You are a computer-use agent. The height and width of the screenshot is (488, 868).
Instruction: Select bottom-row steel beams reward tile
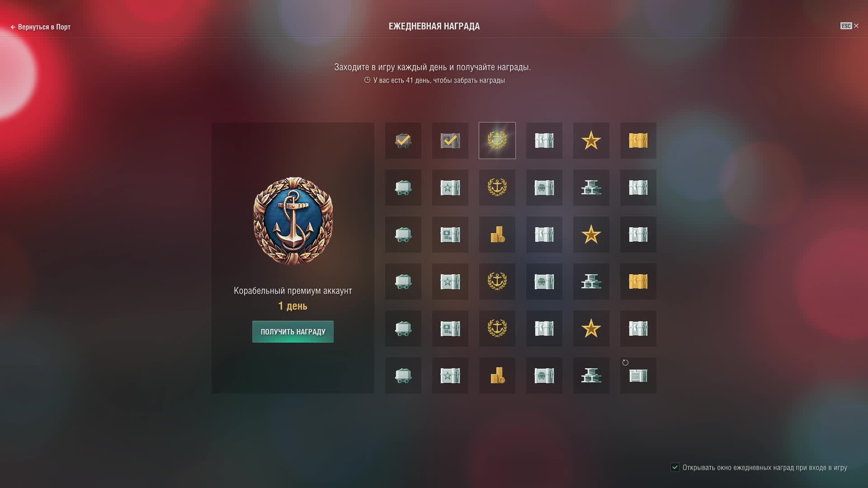click(x=591, y=375)
